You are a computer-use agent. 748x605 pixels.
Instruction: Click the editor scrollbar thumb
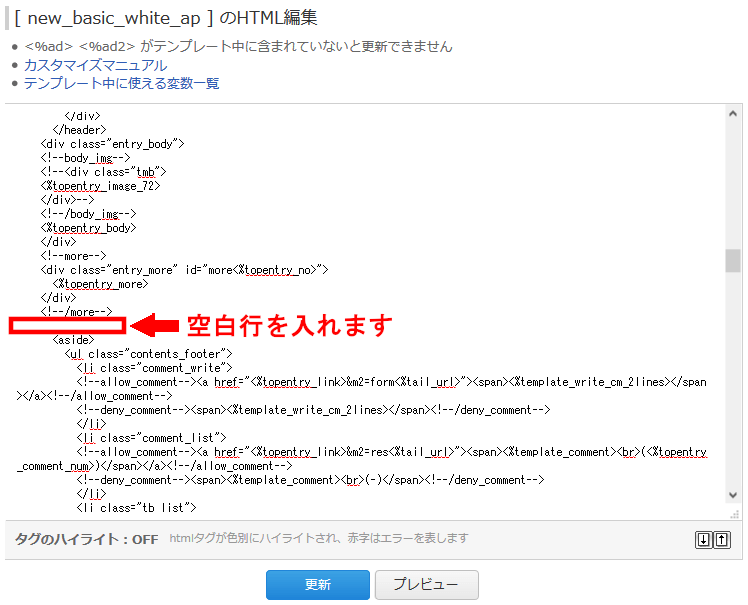pos(733,261)
